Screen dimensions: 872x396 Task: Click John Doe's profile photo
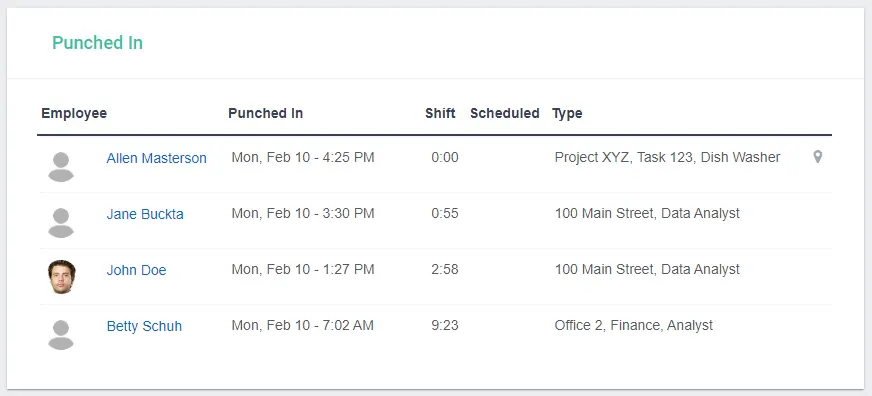pyautogui.click(x=61, y=276)
